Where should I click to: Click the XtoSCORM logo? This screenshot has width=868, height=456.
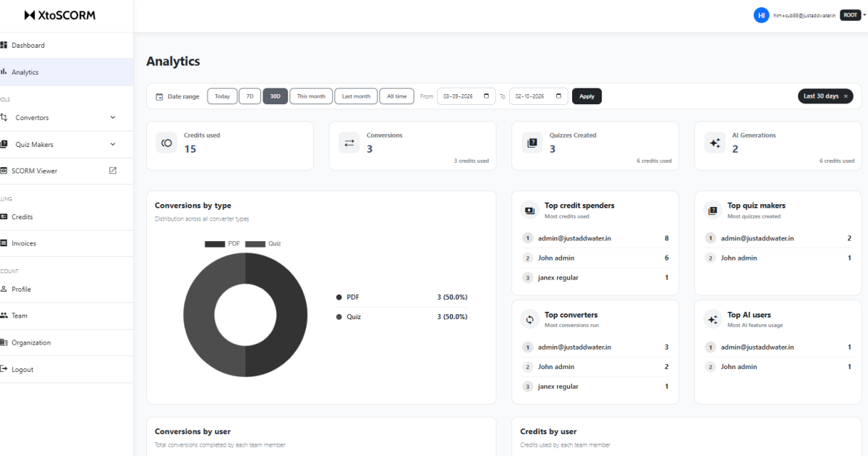59,14
